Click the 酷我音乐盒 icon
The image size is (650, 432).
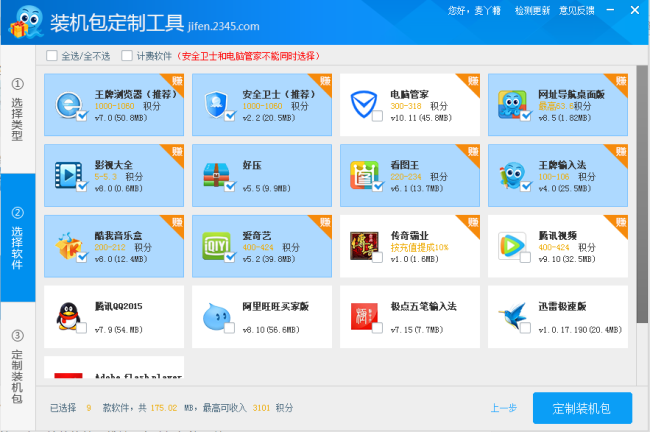(x=68, y=245)
